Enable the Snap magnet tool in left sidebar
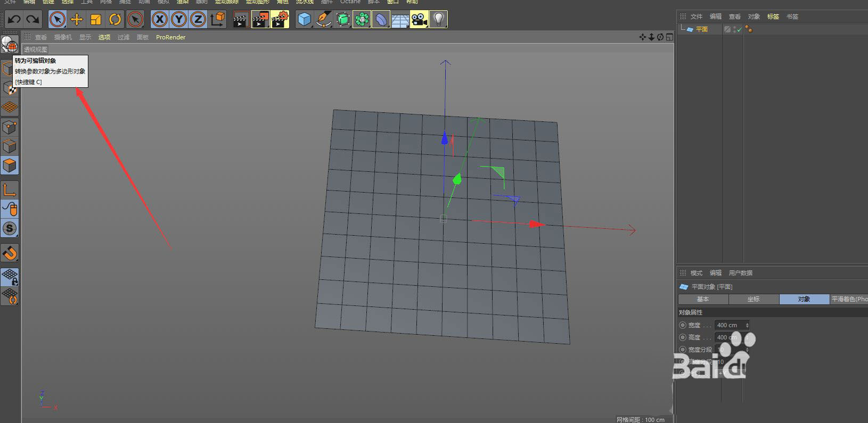Viewport: 868px width, 423px height. tap(10, 253)
